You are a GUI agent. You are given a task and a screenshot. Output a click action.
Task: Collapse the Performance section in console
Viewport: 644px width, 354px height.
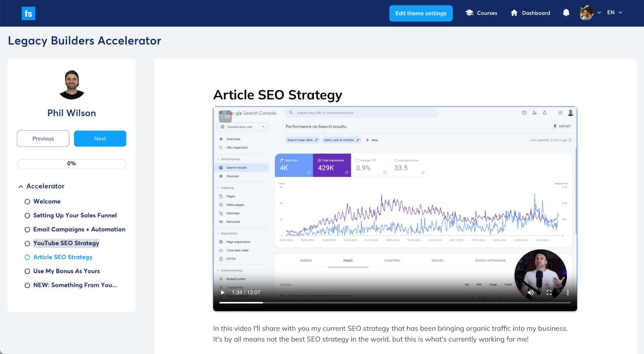[x=219, y=159]
